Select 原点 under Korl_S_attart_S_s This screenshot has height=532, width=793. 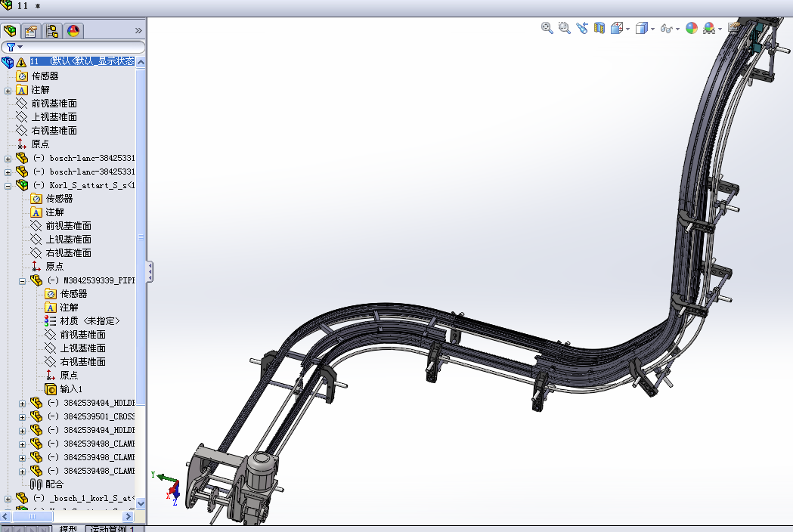[54, 267]
